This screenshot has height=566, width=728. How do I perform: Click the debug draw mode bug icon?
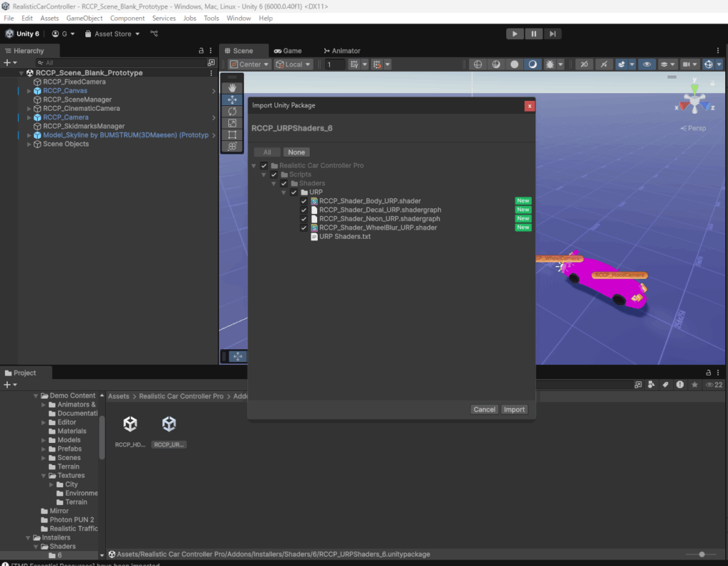(550, 65)
